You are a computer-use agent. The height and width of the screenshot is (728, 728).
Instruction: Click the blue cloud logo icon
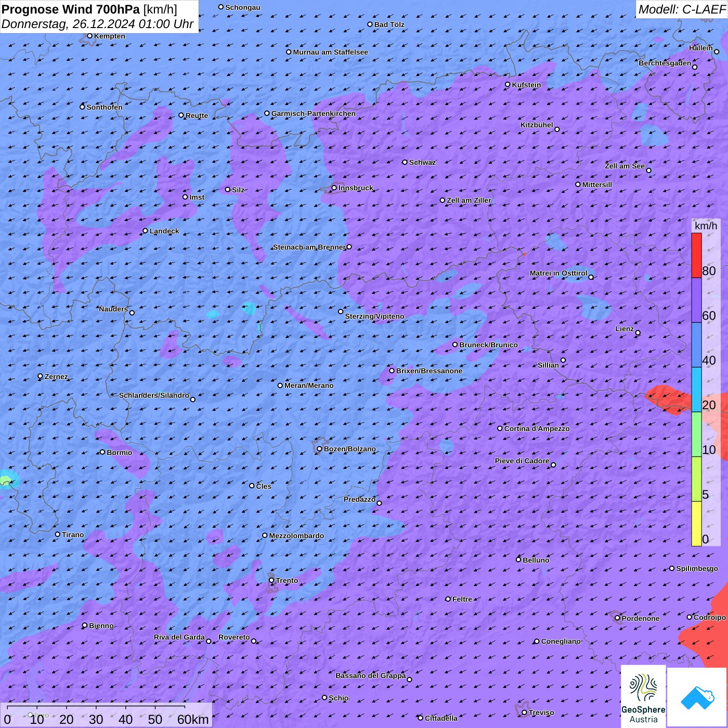pyautogui.click(x=697, y=697)
